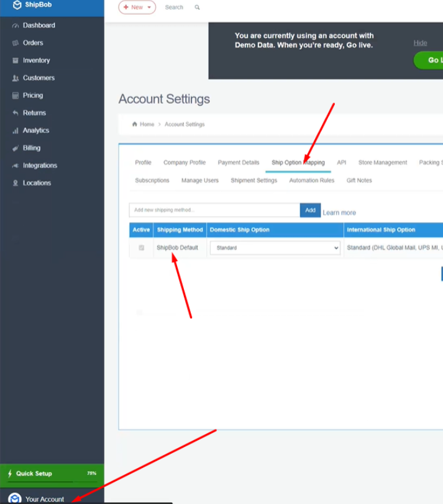Open Analytics in the sidebar
This screenshot has height=504, width=443.
[36, 130]
